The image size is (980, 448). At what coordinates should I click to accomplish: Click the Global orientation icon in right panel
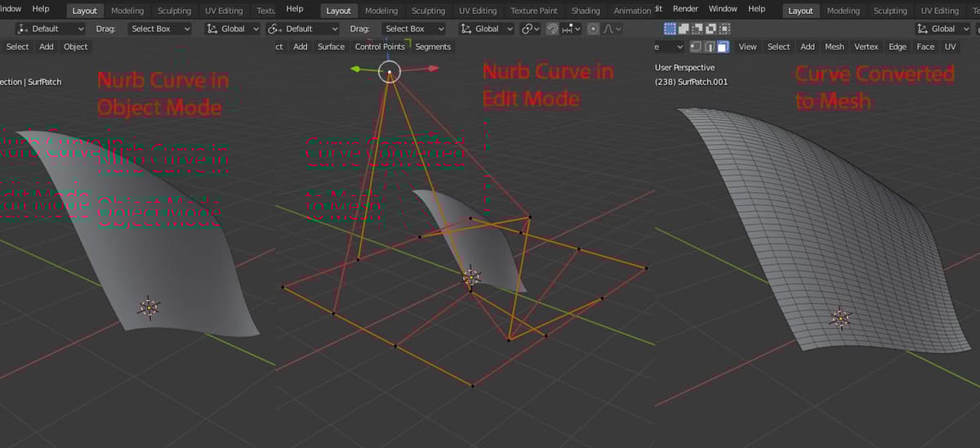point(924,29)
